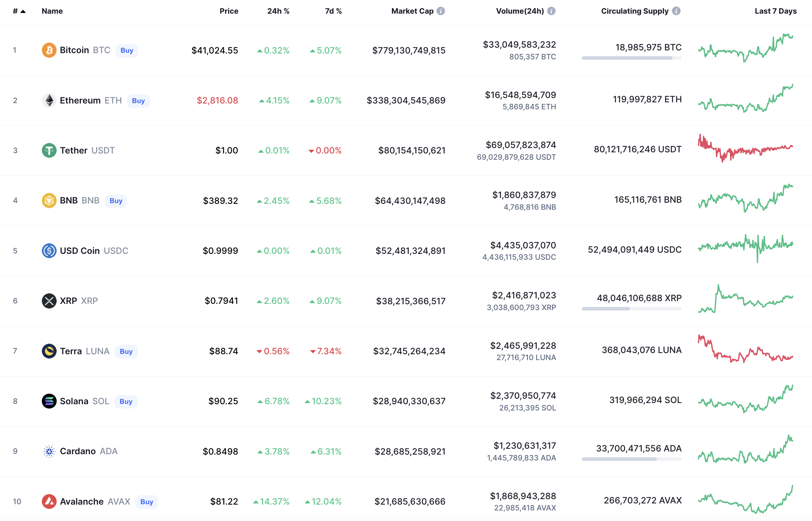Viewport: 812px width, 521px height.
Task: Click the Bitcoin logo icon
Action: click(x=49, y=50)
